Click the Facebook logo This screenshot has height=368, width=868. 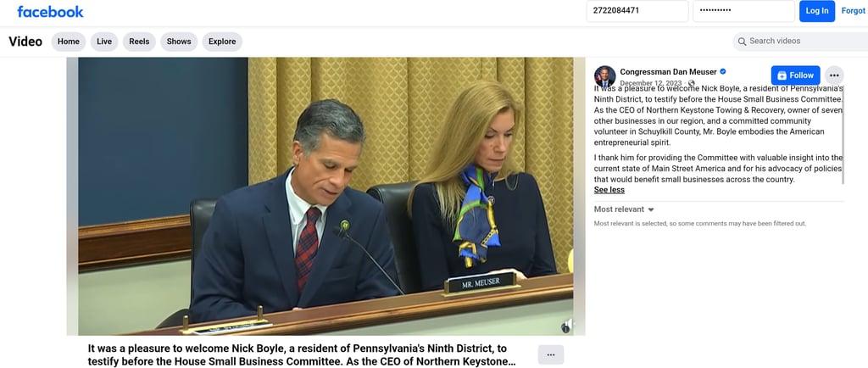click(50, 12)
